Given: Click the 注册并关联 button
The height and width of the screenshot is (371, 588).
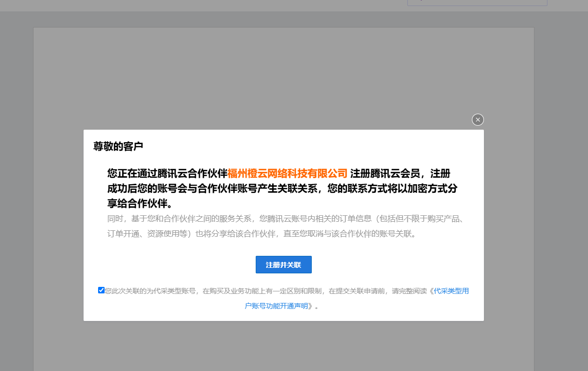Looking at the screenshot, I should click(x=284, y=265).
